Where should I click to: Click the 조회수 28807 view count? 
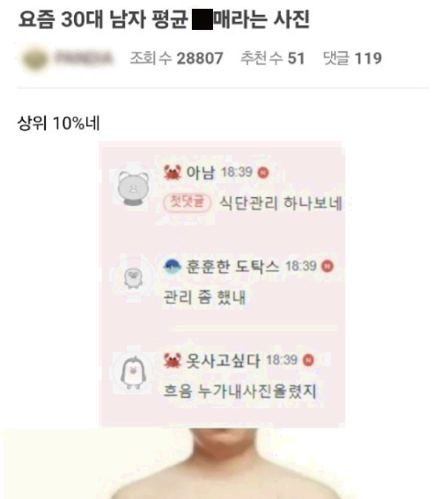tap(177, 59)
